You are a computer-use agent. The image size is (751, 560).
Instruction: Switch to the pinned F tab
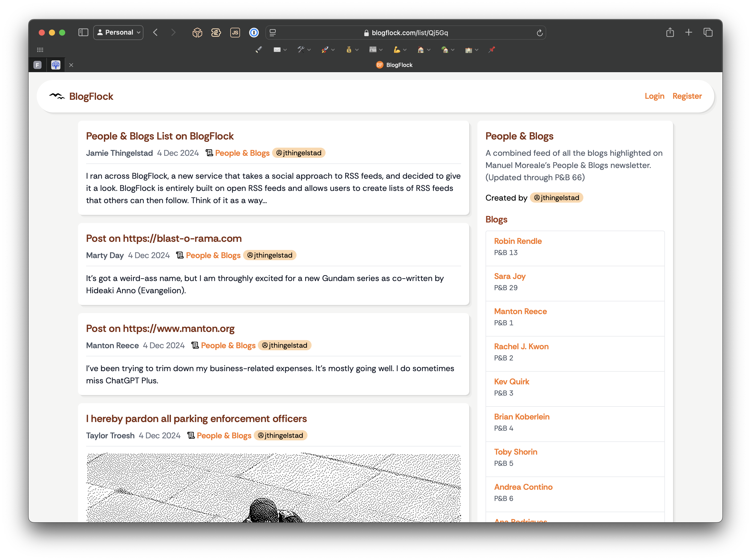pyautogui.click(x=37, y=65)
